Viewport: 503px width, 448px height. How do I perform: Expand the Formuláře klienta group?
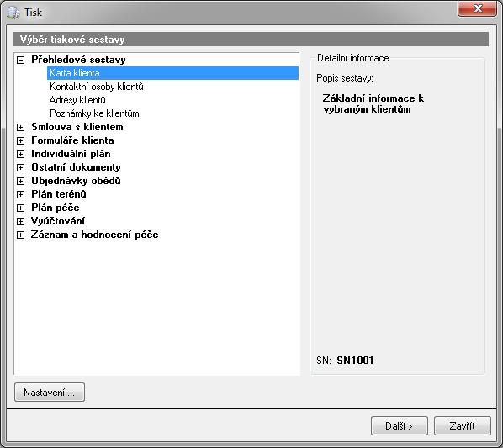click(20, 140)
